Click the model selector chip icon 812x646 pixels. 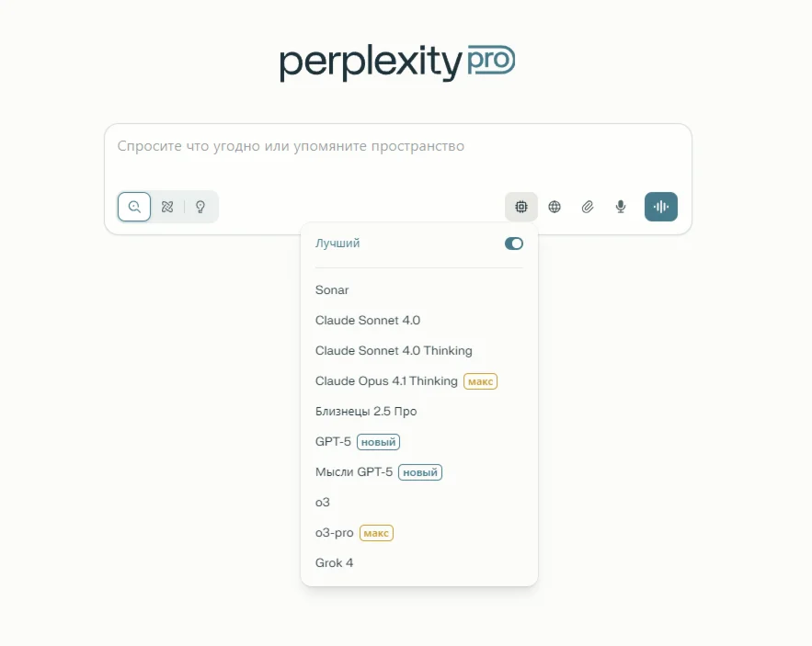pos(521,207)
